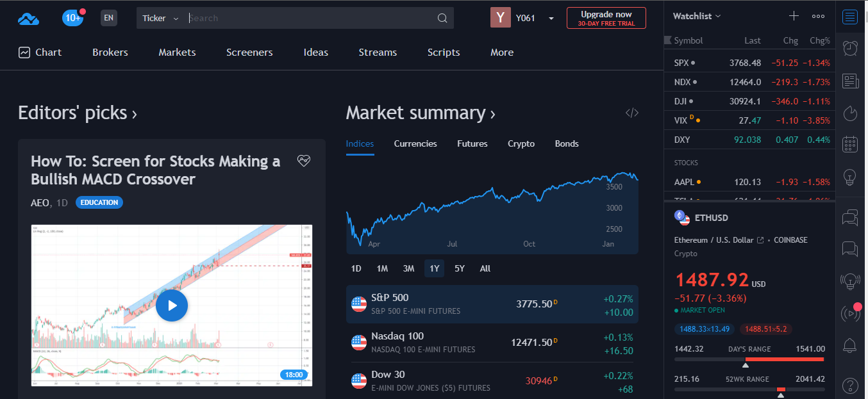Image resolution: width=868 pixels, height=399 pixels.
Task: Select the 1M chart range
Action: (x=383, y=268)
